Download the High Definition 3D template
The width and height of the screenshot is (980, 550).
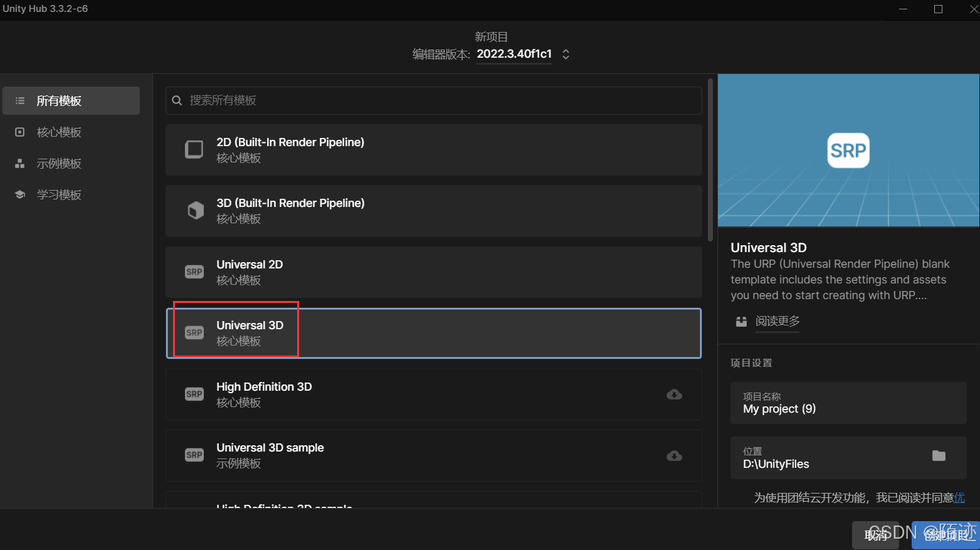pos(674,394)
